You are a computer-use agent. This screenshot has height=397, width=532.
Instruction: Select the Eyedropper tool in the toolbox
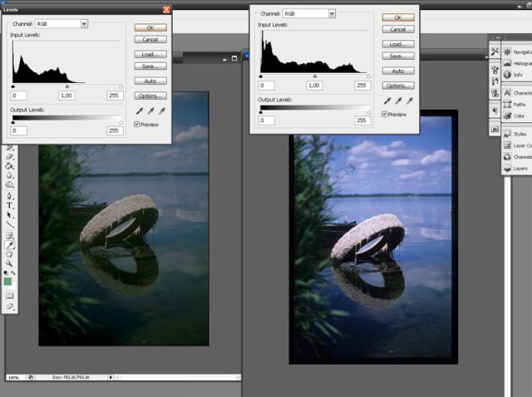click(x=9, y=245)
